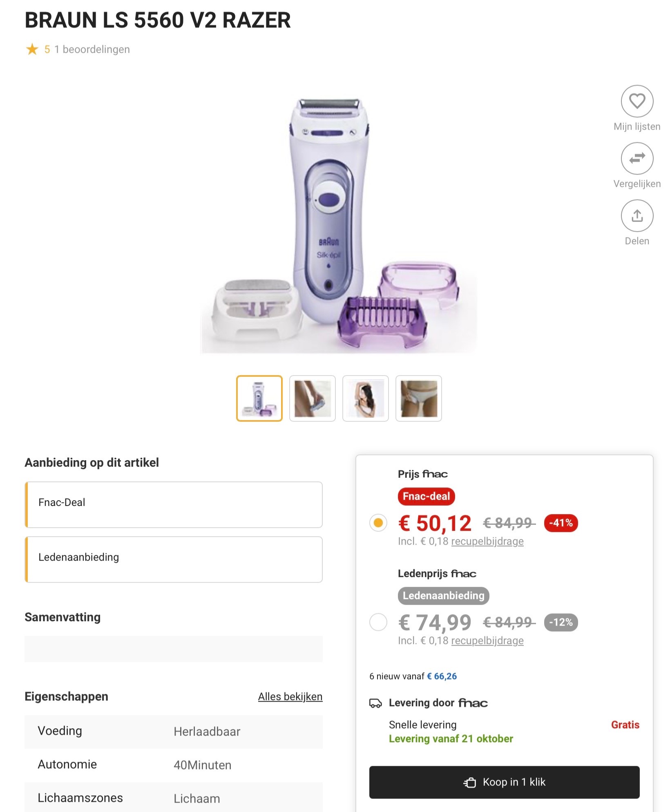Select the third thumbnail showing underarm shaving
This screenshot has height=812, width=670.
click(x=366, y=398)
